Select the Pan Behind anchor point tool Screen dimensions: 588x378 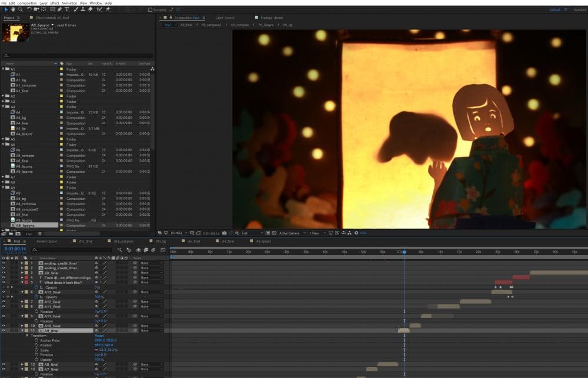tap(44, 9)
